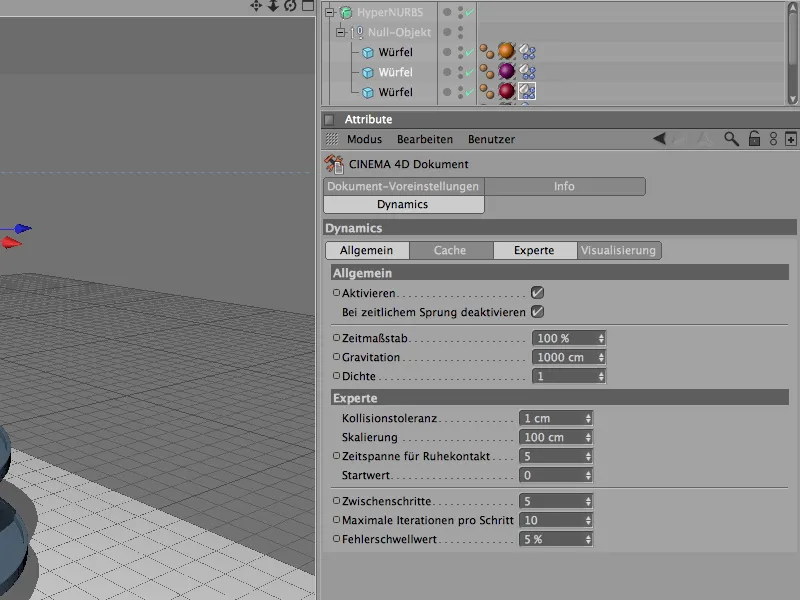The image size is (800, 600).
Task: Select the highlighted dynamics tag of third Würfel
Action: tap(527, 91)
